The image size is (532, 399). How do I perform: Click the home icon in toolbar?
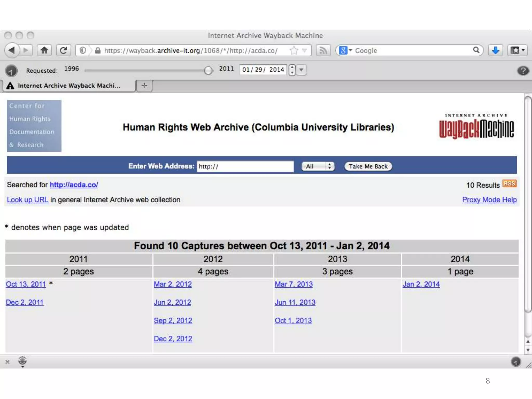click(x=44, y=50)
